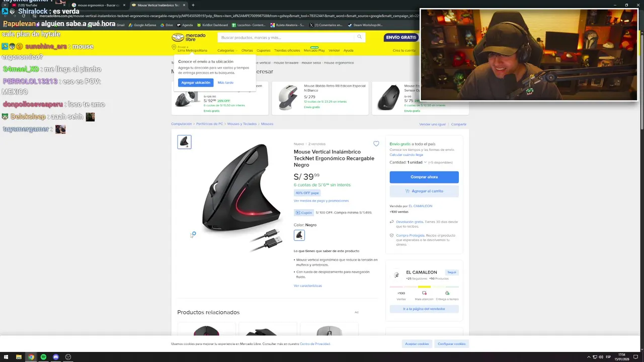Click Compartir link
This screenshot has height=362, width=644.
(x=459, y=124)
